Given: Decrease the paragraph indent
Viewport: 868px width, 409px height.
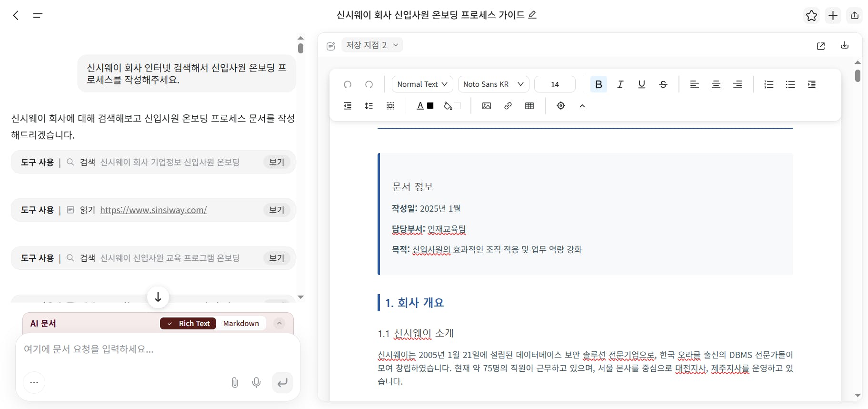Looking at the screenshot, I should coord(348,106).
